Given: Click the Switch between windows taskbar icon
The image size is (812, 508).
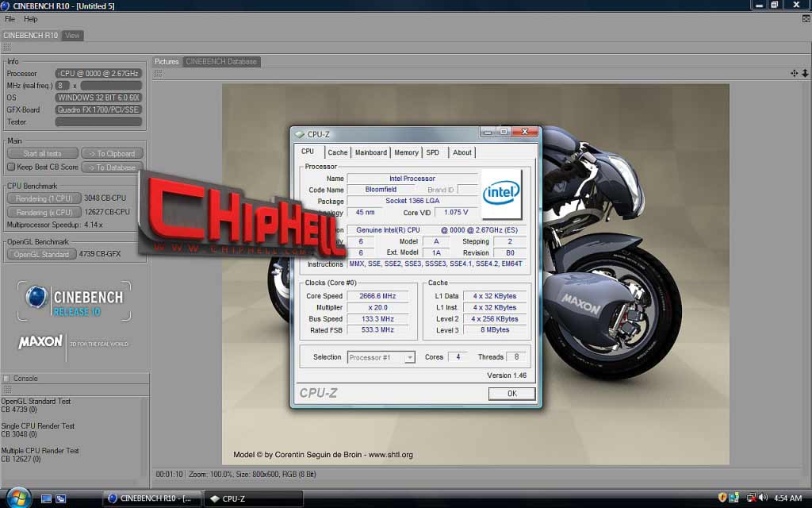Looking at the screenshot, I should (60, 498).
